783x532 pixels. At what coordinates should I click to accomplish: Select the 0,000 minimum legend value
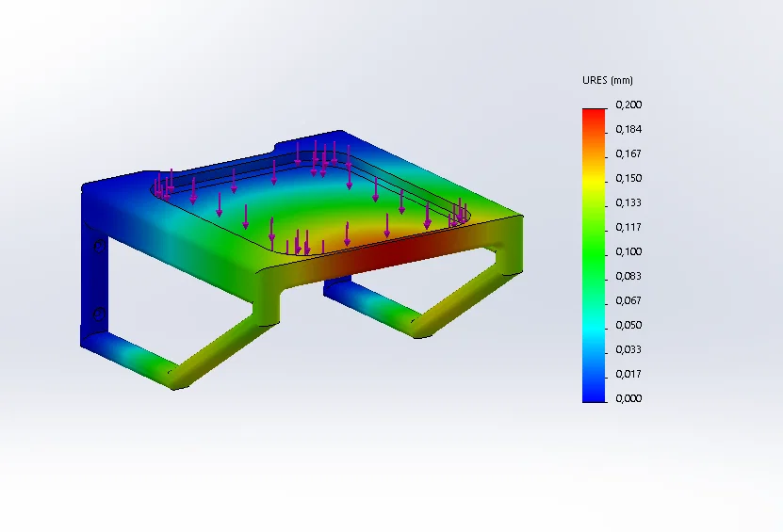point(628,398)
